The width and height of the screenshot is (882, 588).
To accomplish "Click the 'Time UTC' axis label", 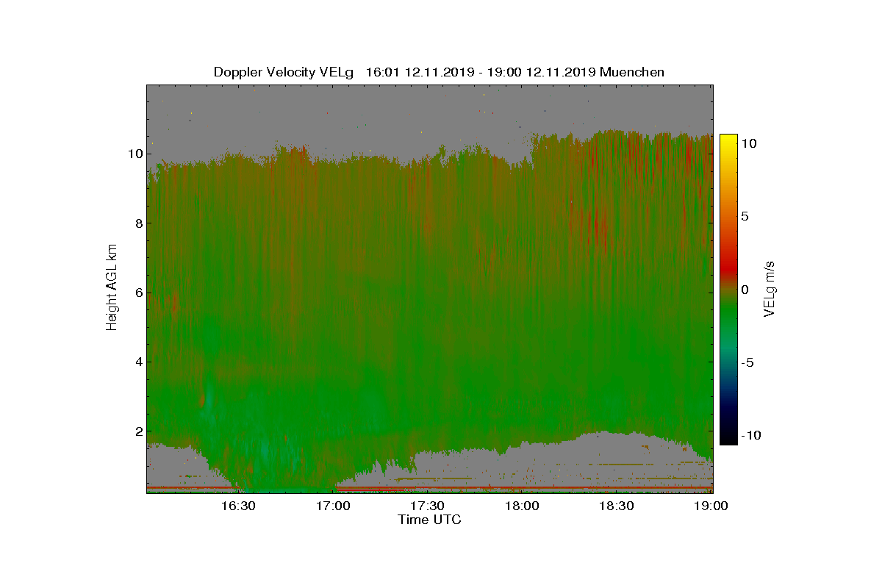I will click(430, 520).
